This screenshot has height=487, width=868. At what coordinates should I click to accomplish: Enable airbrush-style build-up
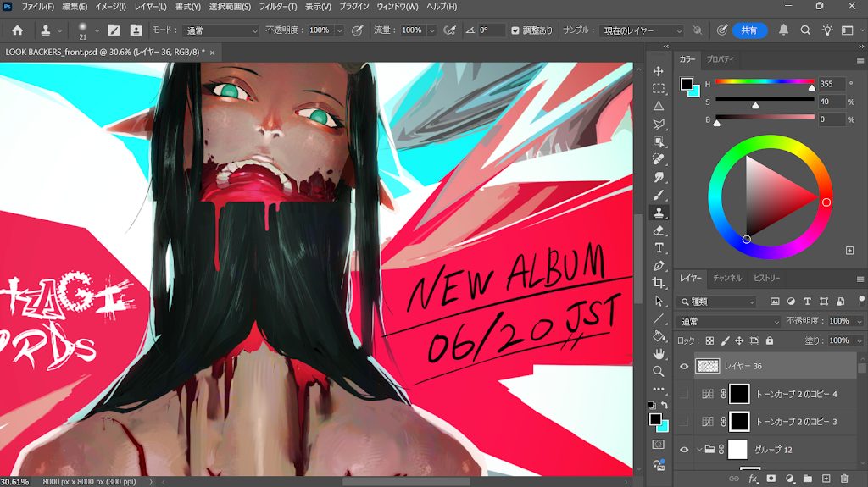(450, 30)
